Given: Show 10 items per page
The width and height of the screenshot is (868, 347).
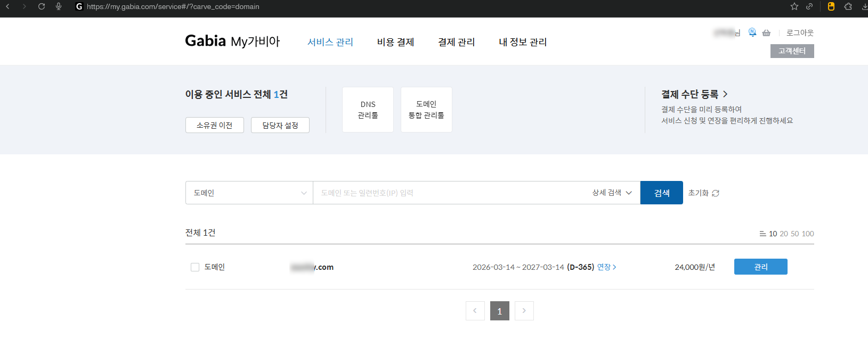Looking at the screenshot, I should click(773, 234).
